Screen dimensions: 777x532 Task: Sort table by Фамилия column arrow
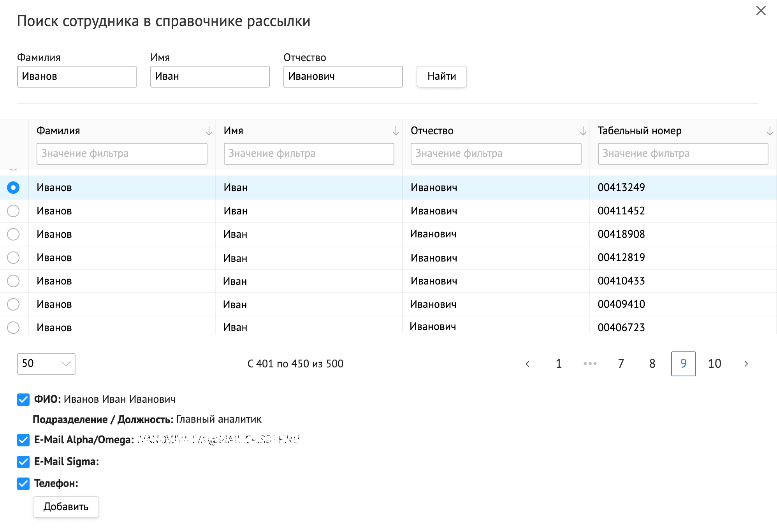[x=209, y=131]
